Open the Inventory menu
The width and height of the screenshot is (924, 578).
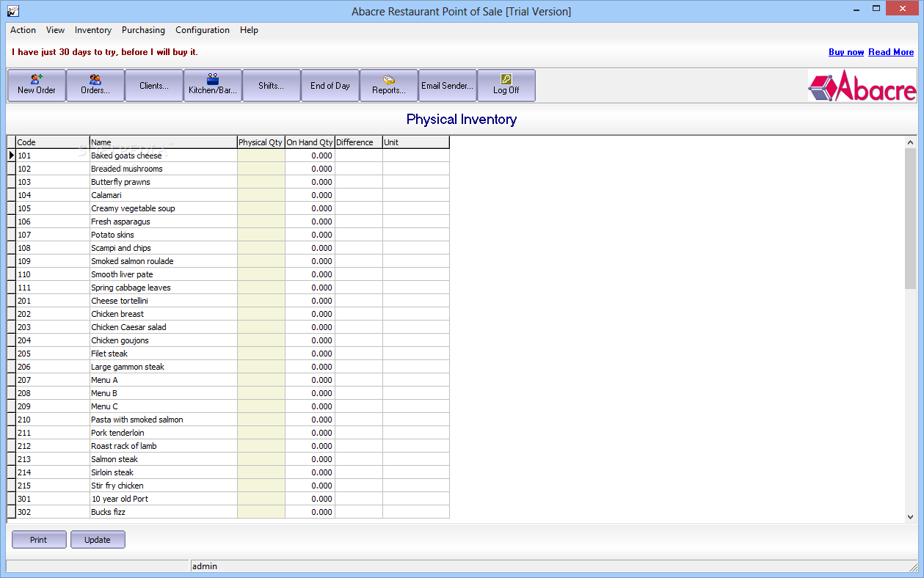point(93,30)
